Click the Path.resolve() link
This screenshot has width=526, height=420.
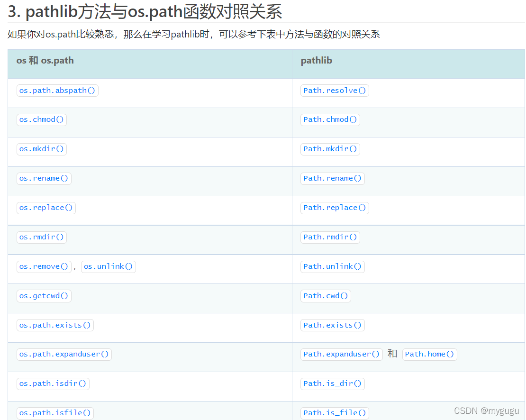click(x=335, y=90)
